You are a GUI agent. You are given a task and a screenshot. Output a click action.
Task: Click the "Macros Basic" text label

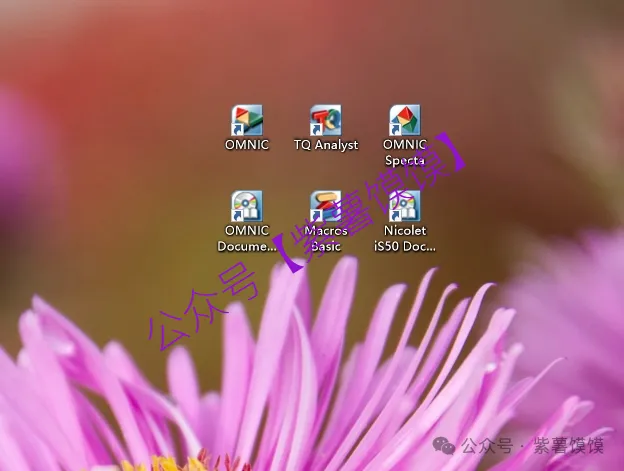(325, 238)
